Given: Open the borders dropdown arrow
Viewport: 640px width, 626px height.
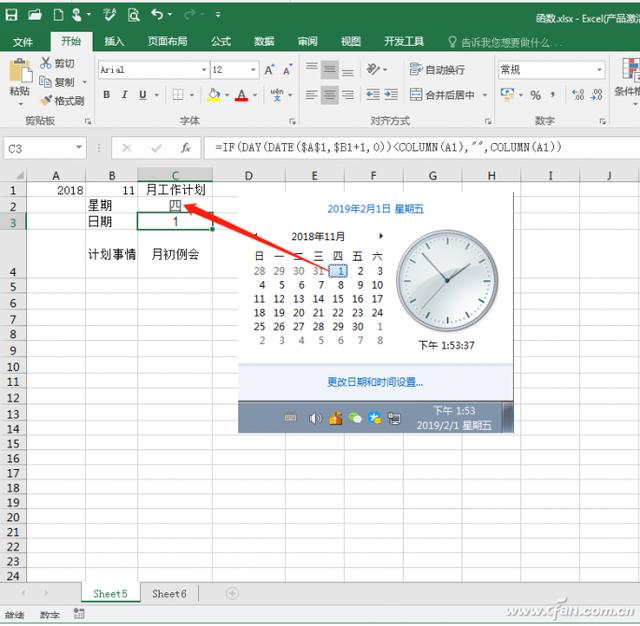Looking at the screenshot, I should pyautogui.click(x=192, y=95).
